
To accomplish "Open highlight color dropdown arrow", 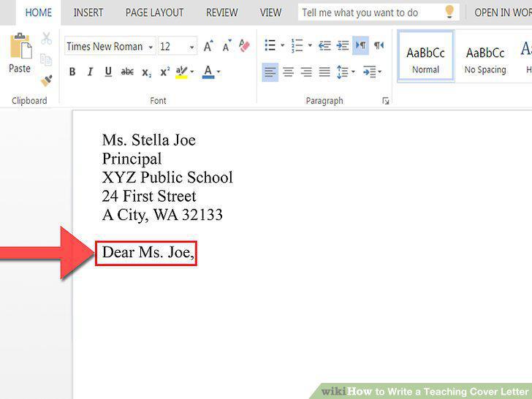I will click(x=192, y=72).
